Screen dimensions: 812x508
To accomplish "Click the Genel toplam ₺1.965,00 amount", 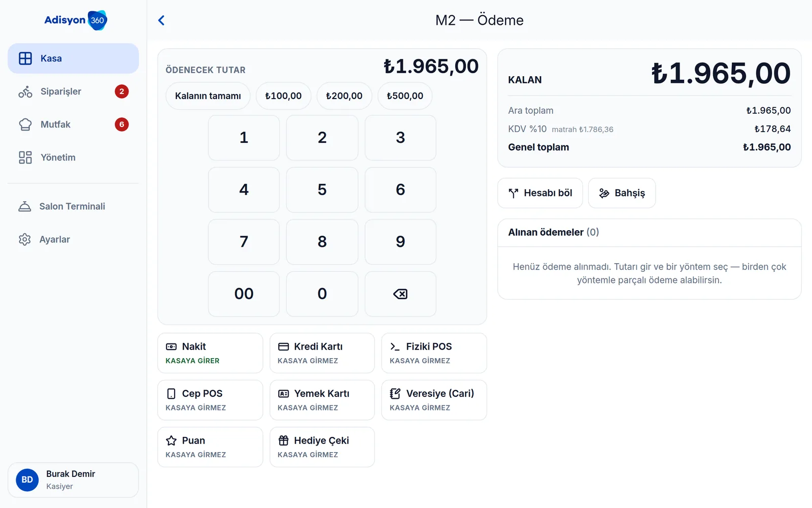I will tap(767, 147).
